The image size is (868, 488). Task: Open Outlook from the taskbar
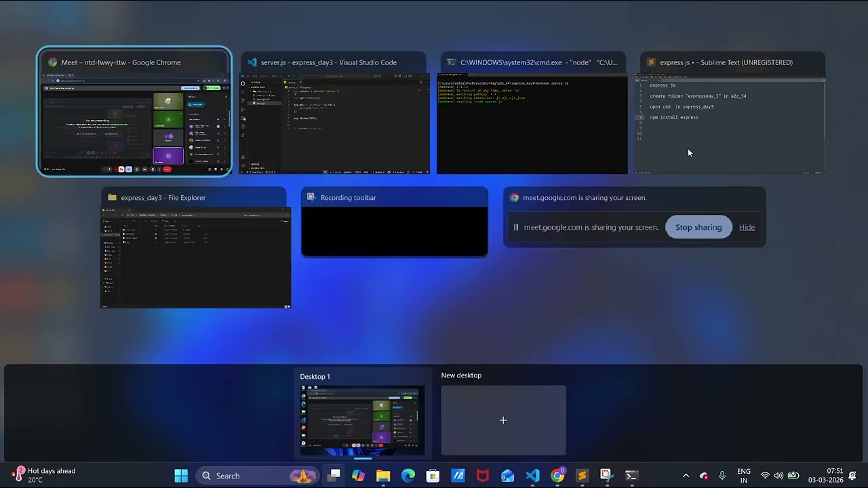[507, 476]
